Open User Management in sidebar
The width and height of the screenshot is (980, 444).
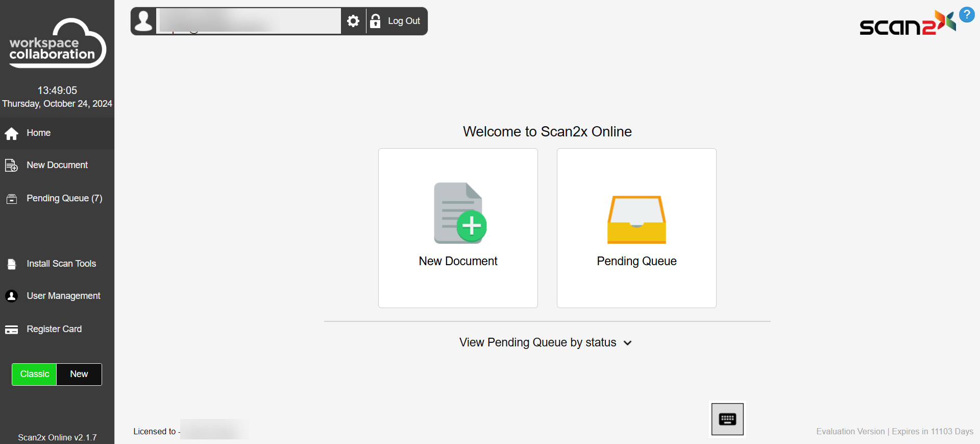point(63,296)
